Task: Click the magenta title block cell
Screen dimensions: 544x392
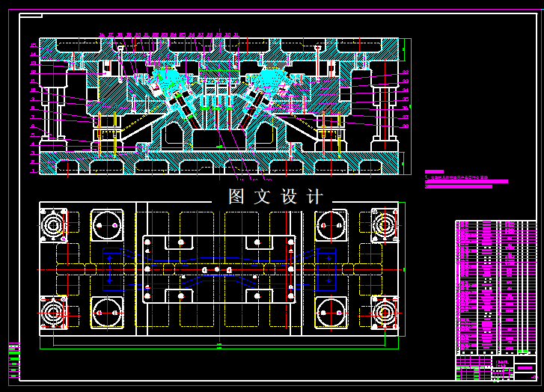Action: tap(525, 368)
